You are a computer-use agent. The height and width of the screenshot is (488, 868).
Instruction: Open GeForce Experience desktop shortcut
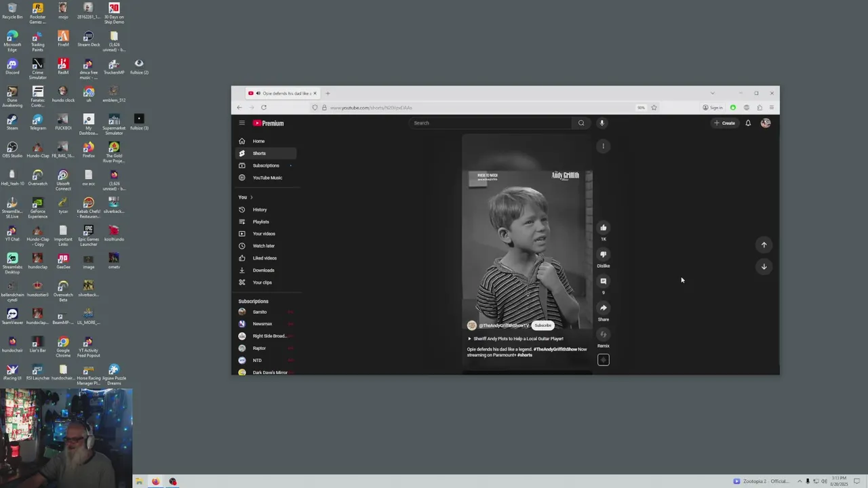point(37,207)
